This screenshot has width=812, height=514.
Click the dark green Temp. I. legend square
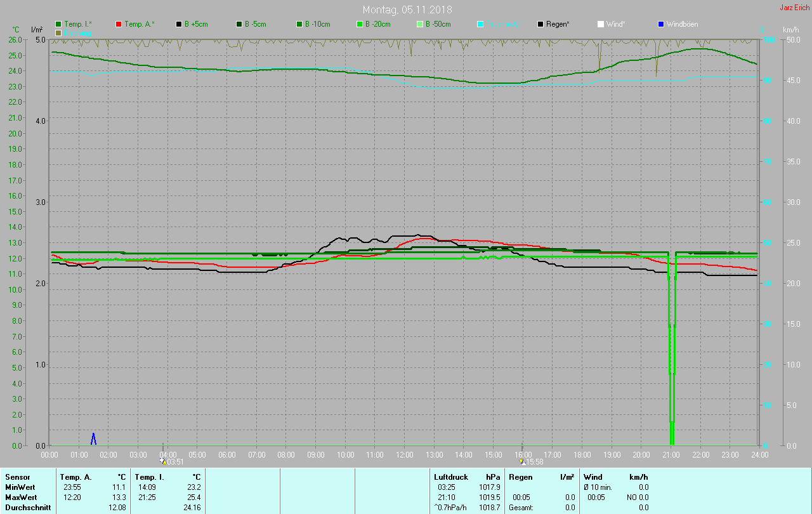59,24
